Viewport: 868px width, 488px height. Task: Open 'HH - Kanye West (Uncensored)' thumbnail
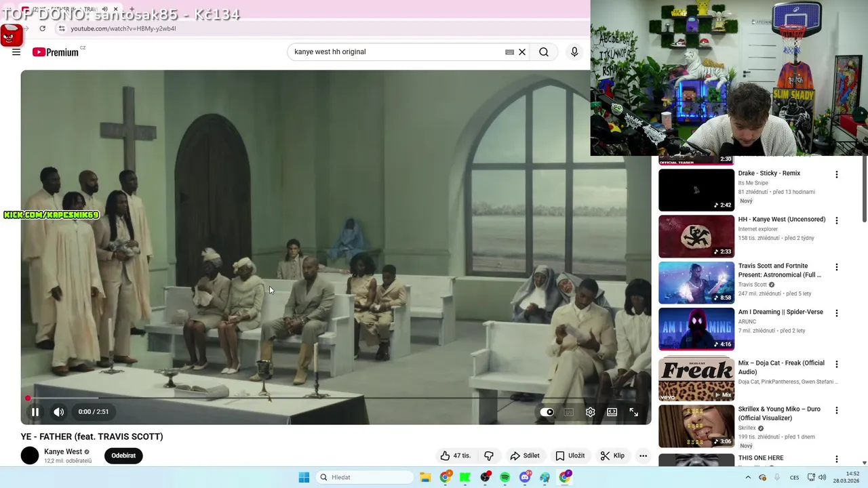(696, 237)
